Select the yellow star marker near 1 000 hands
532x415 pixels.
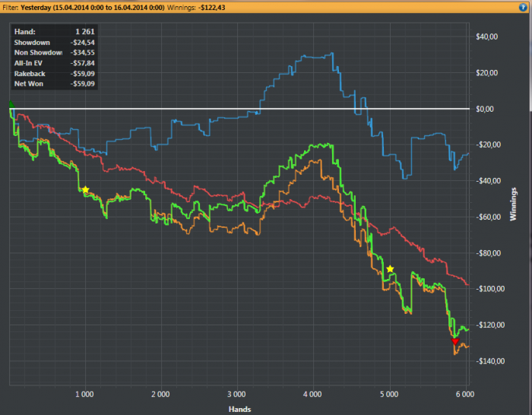(x=85, y=190)
